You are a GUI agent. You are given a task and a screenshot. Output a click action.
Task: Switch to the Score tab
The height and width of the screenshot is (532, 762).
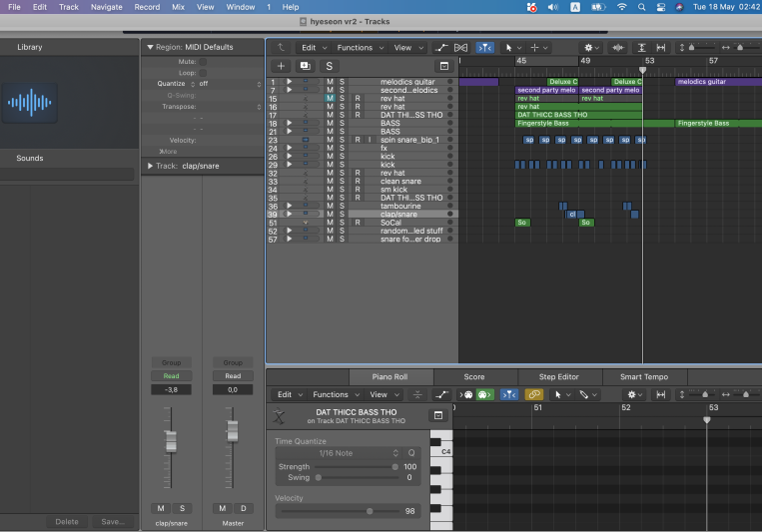tap(474, 376)
